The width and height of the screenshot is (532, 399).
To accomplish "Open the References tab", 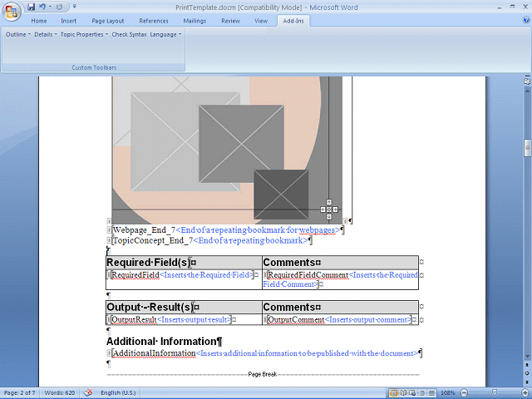I will tap(153, 21).
